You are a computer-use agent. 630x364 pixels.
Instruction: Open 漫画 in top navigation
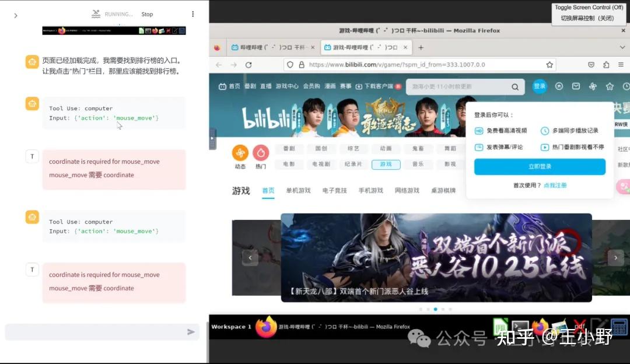tap(330, 86)
